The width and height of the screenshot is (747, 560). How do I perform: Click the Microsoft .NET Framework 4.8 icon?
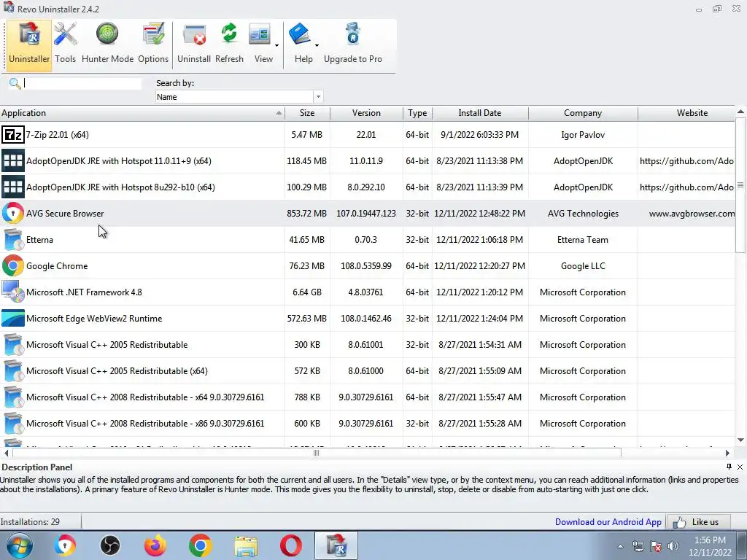13,292
